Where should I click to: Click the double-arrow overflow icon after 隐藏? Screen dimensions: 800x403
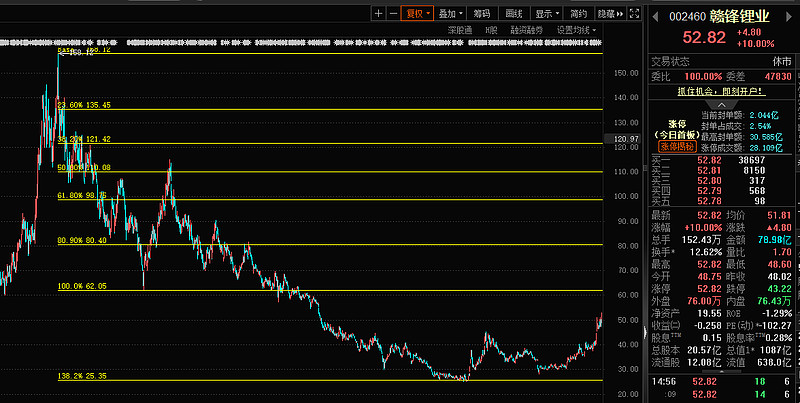point(622,14)
